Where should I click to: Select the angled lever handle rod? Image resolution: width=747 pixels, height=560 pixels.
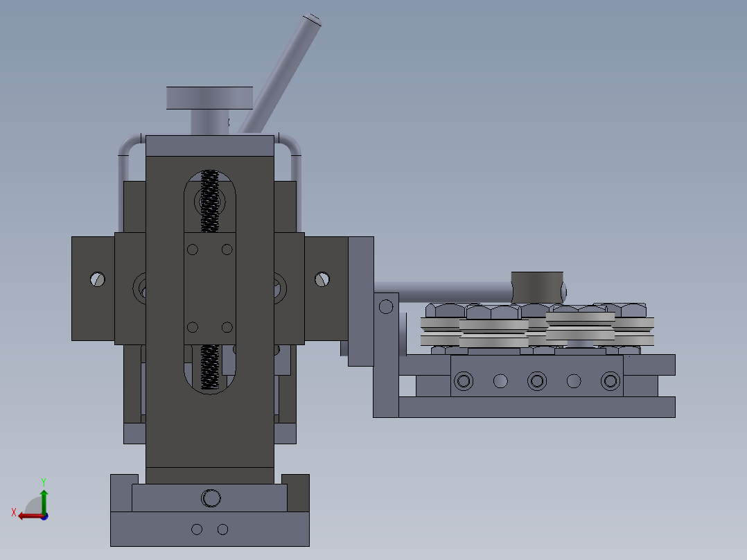[x=280, y=75]
